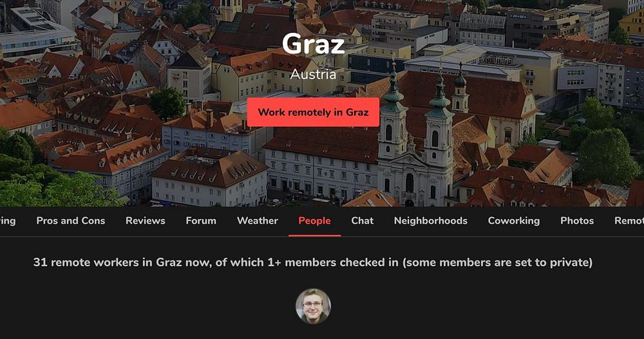Click the Work remotely in Graz button
Viewport: 644px width, 339px height.
coord(313,112)
